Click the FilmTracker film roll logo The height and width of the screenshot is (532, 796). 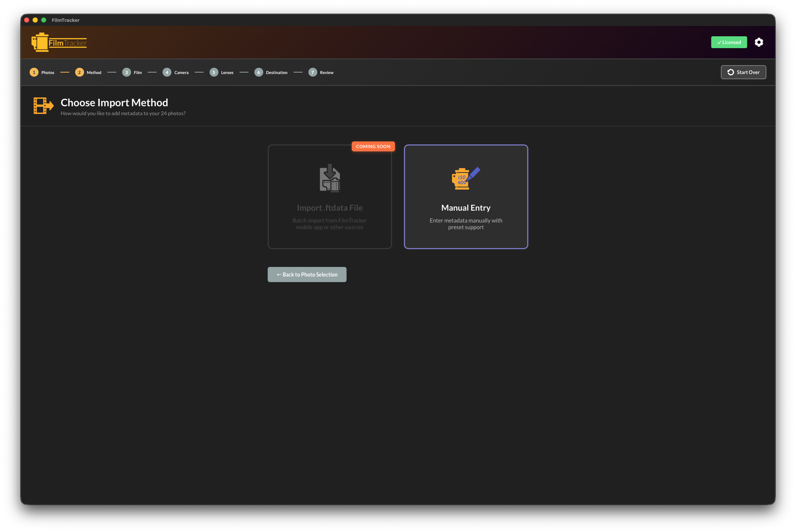40,42
